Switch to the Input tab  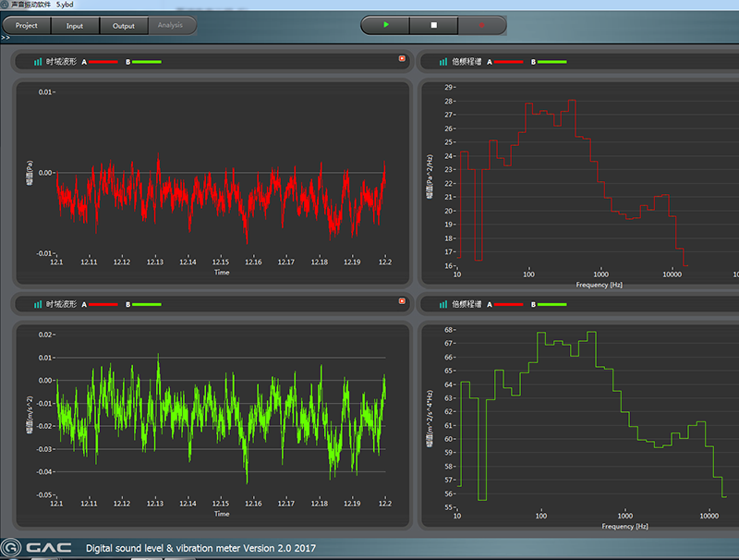pyautogui.click(x=75, y=26)
